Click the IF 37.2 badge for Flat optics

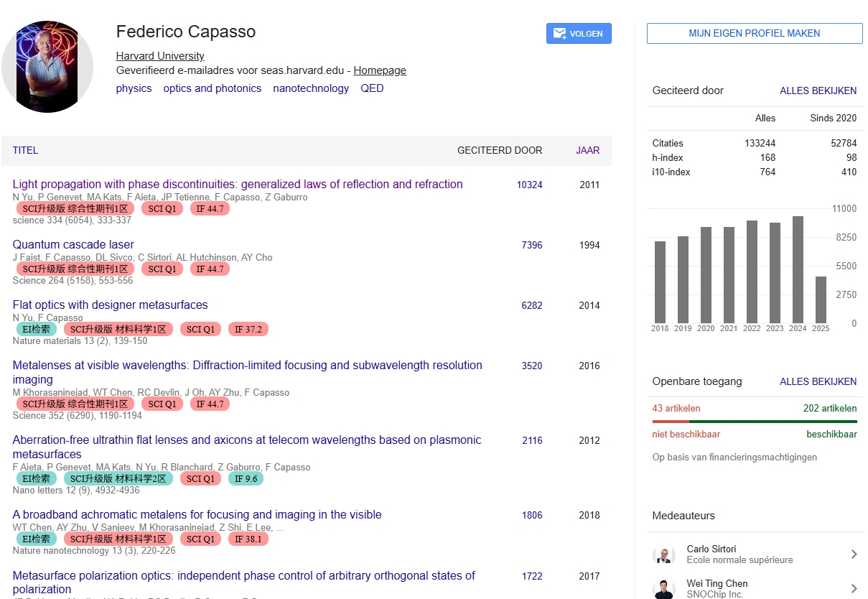tap(248, 329)
